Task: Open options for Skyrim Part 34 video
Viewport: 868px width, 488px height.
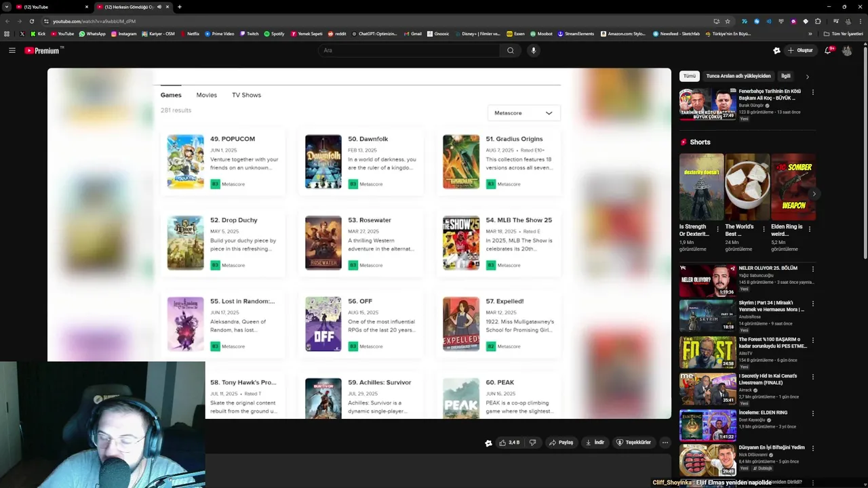Action: (x=812, y=304)
